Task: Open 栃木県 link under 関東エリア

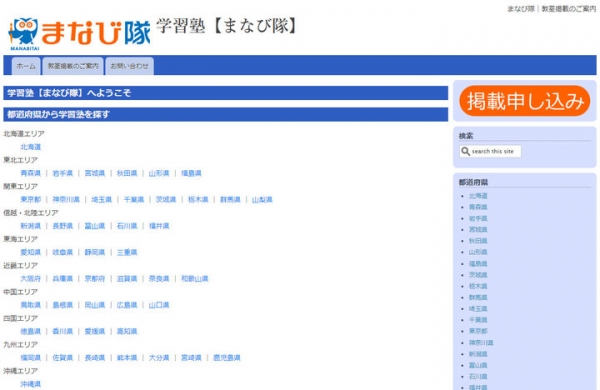Action: tap(198, 200)
